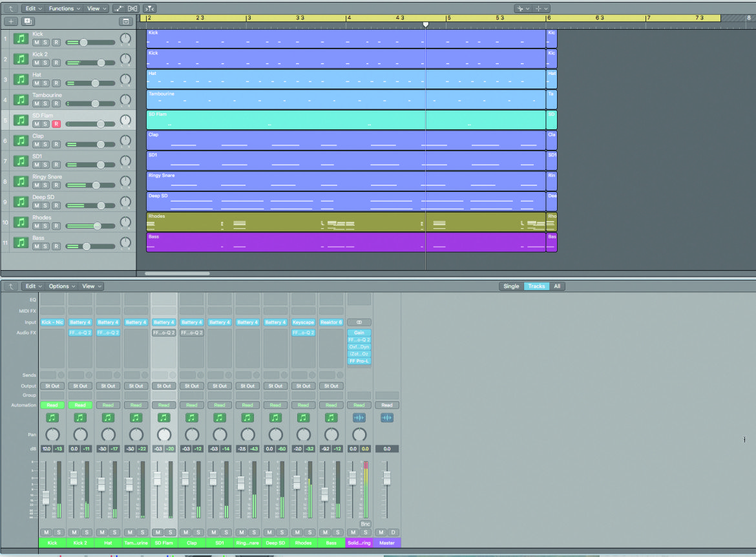Click the duplicate track icon beside the plus button

coord(28,21)
